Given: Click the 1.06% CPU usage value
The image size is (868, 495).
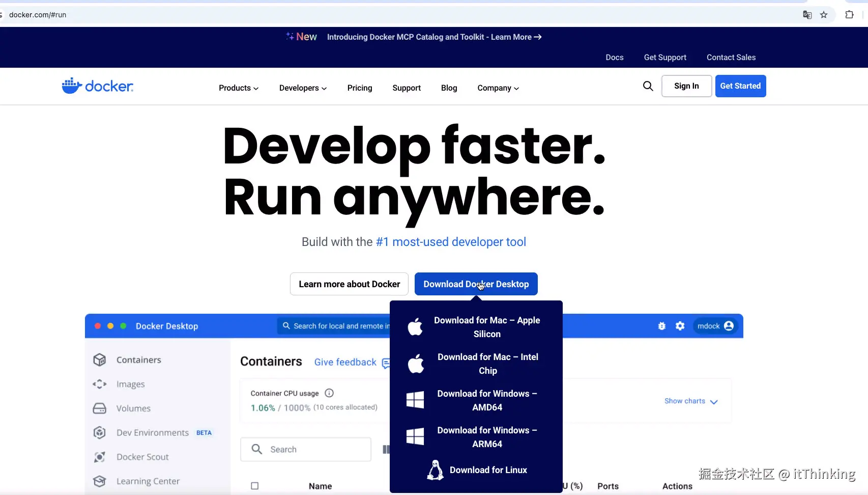Looking at the screenshot, I should pyautogui.click(x=263, y=408).
